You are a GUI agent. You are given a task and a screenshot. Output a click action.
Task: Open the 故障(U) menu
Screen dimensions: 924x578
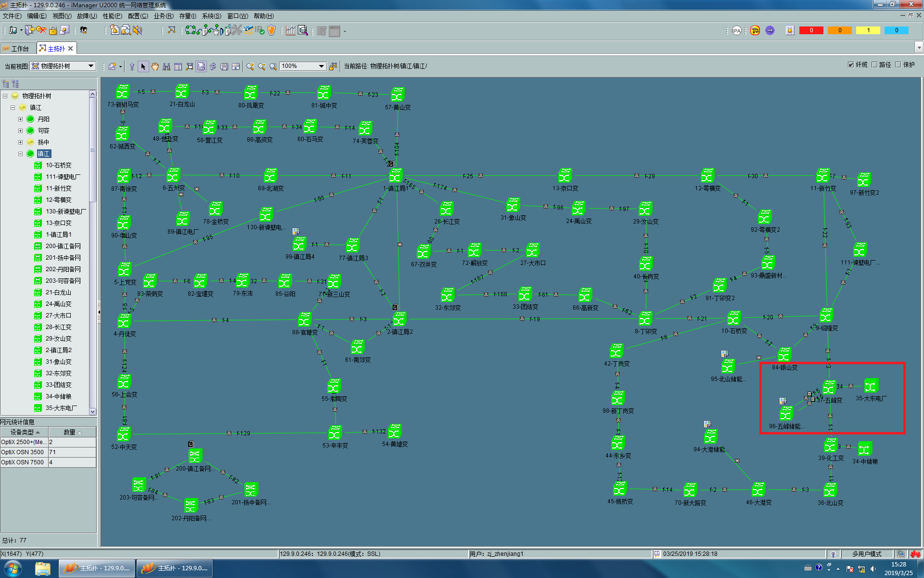point(87,16)
